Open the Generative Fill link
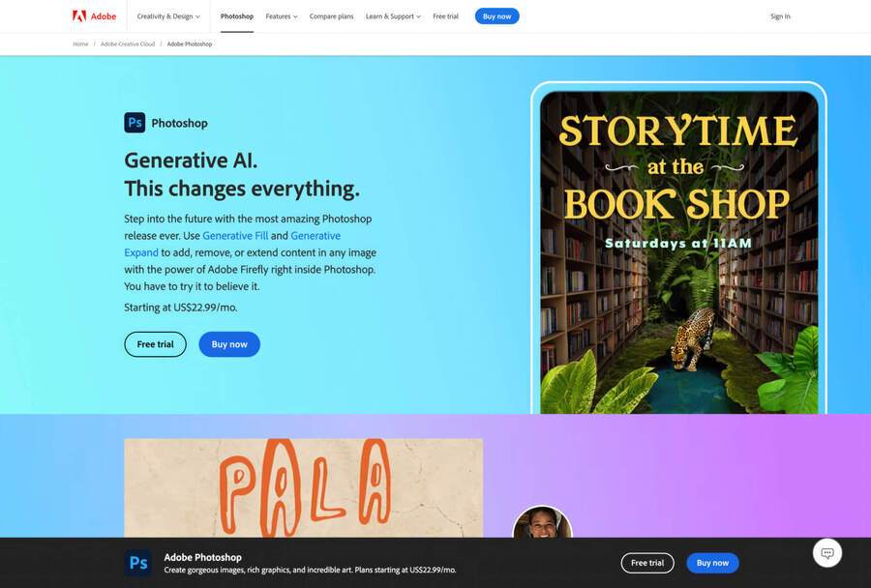The image size is (871, 588). (235, 235)
